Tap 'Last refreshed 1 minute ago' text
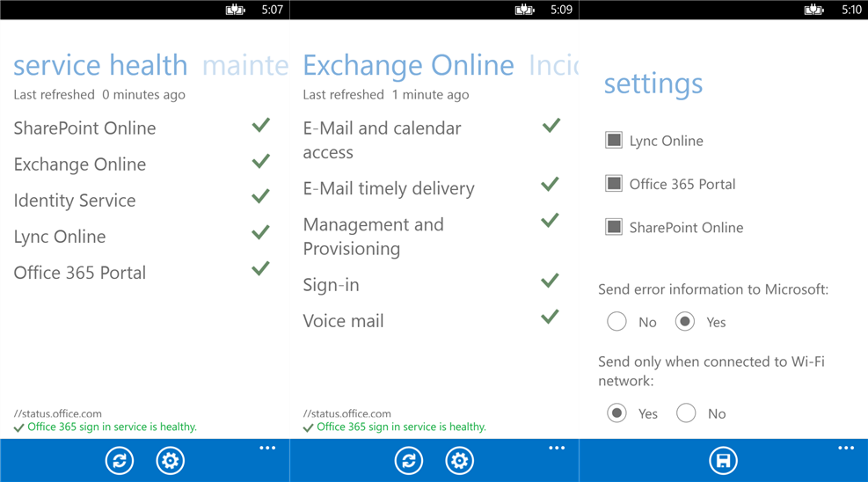868x482 pixels. click(x=386, y=95)
